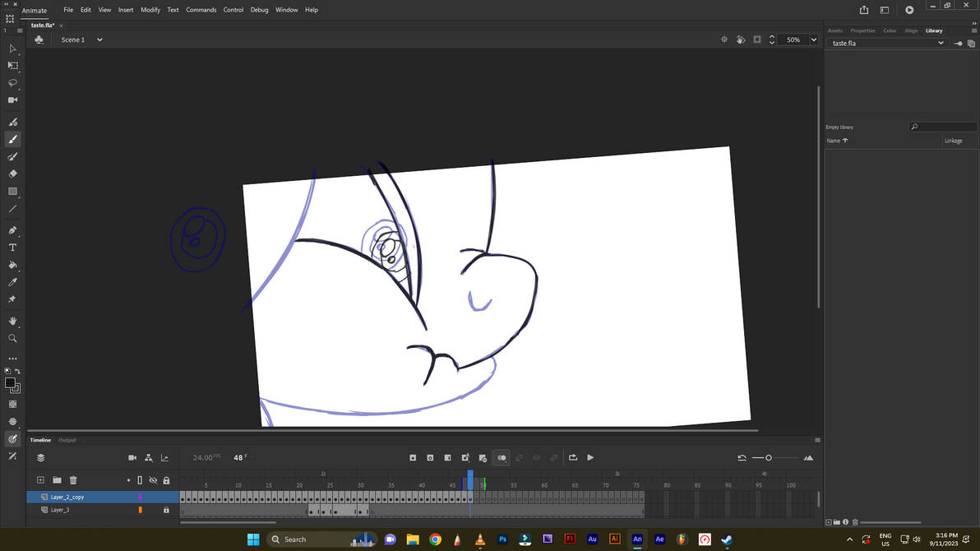The image size is (980, 551).
Task: Open the Commands menu
Action: [201, 10]
